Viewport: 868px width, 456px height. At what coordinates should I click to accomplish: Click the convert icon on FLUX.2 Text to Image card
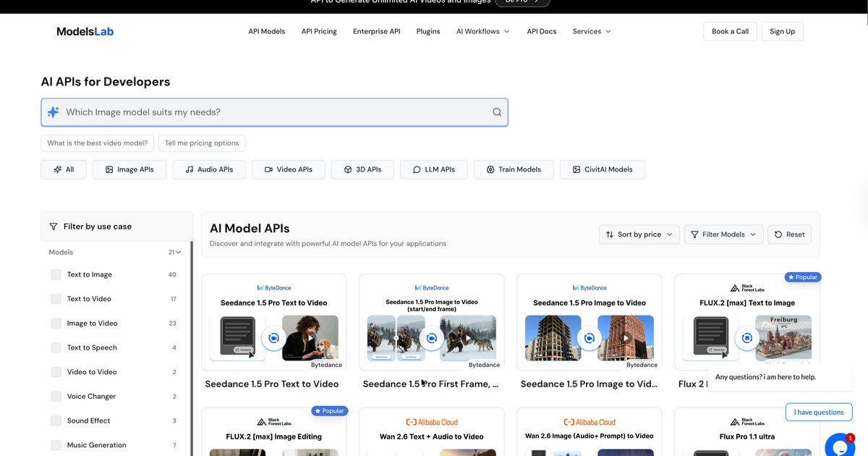coord(746,338)
